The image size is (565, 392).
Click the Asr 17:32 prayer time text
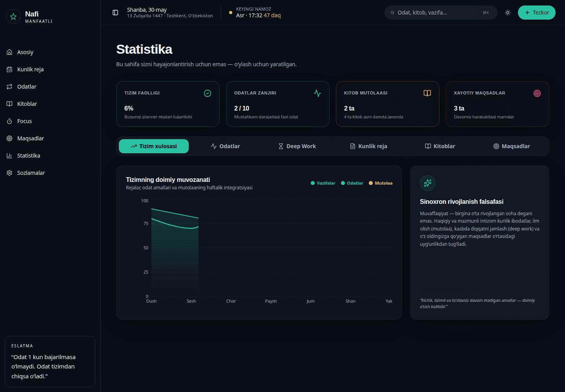pos(249,15)
